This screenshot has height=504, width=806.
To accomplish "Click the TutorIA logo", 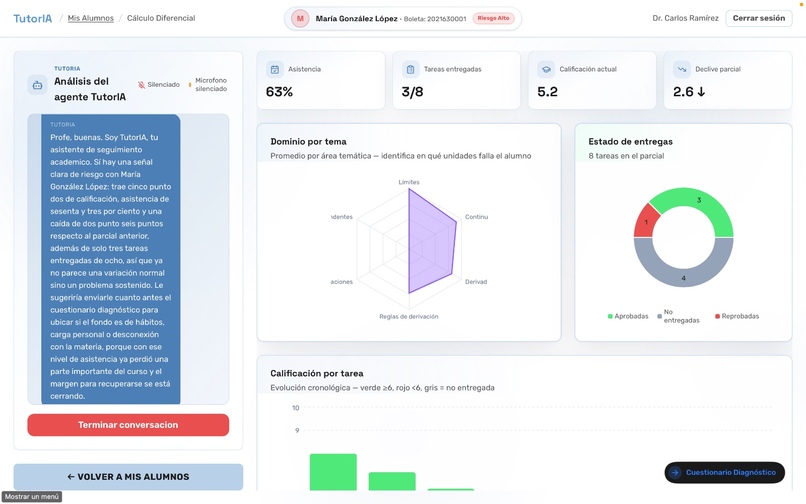I will [32, 19].
